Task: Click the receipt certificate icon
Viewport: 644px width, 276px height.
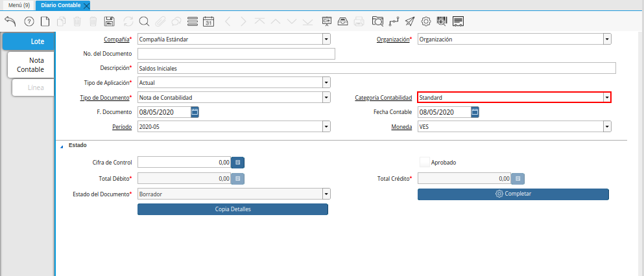Action: click(459, 21)
